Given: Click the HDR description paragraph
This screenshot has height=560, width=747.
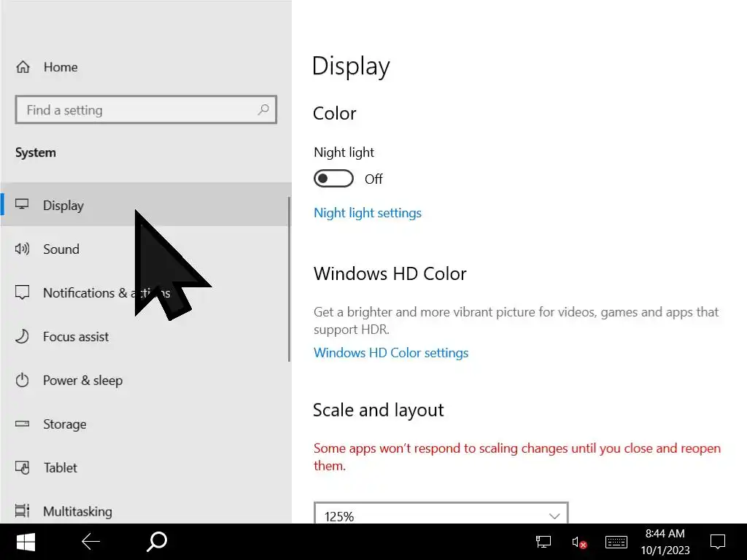Looking at the screenshot, I should coord(516,321).
